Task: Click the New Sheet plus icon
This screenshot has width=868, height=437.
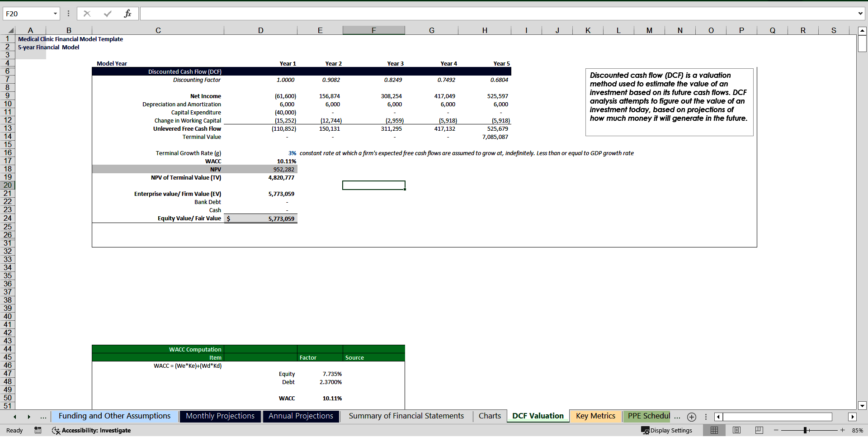Action: 692,417
